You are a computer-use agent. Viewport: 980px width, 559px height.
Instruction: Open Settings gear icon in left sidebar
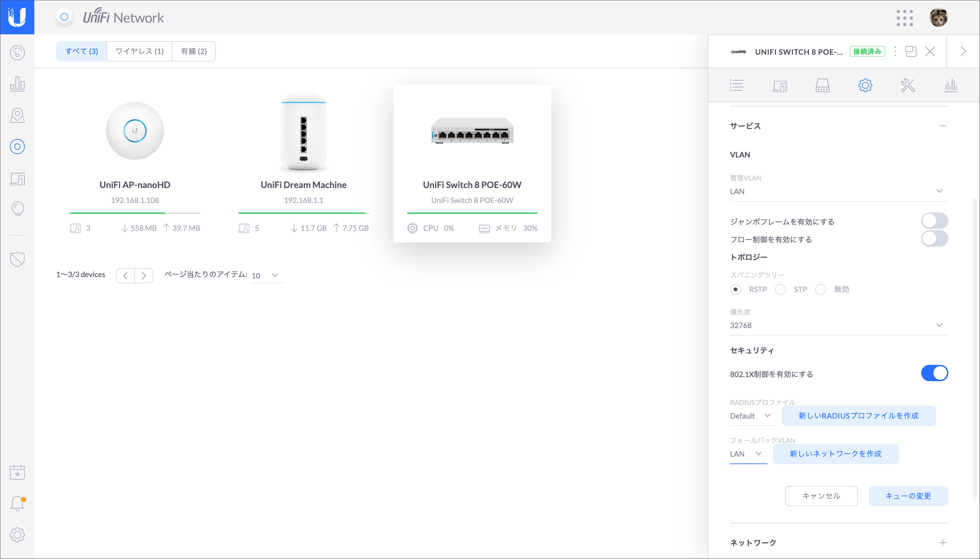click(17, 535)
